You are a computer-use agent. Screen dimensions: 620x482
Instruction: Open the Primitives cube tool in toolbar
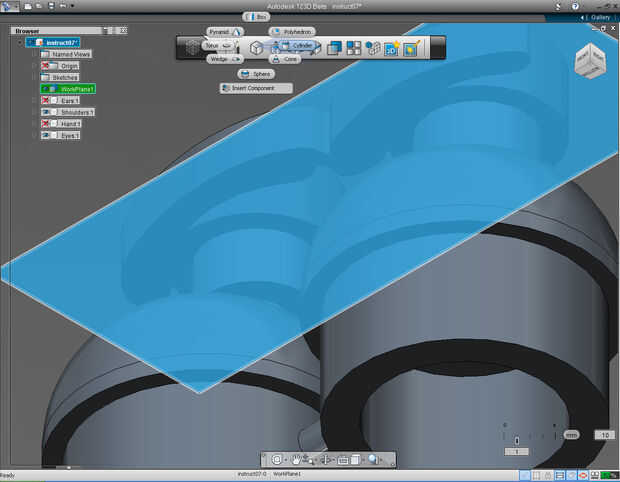coord(256,48)
